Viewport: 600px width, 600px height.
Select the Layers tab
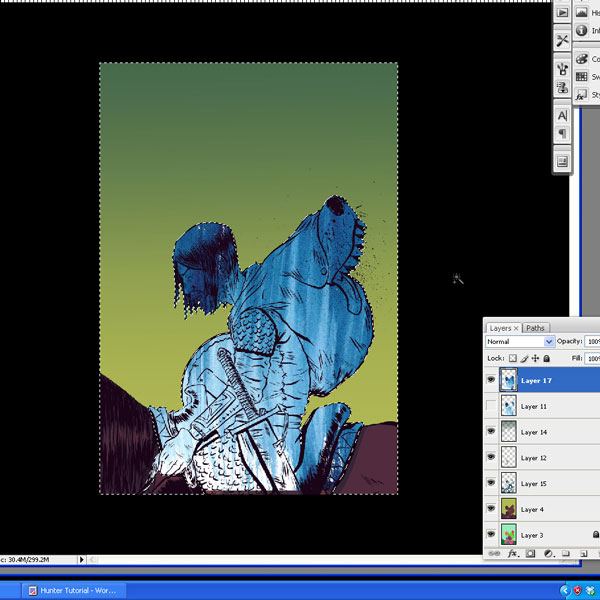click(x=501, y=327)
